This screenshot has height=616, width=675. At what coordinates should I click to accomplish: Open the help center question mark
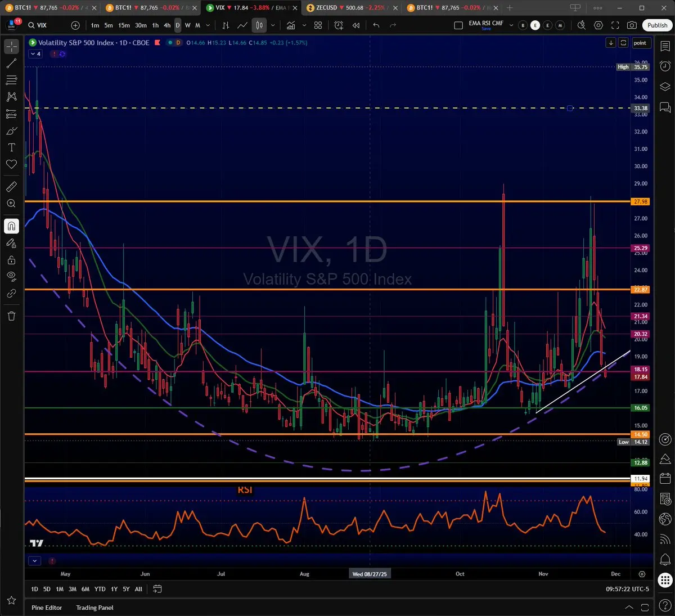point(665,605)
